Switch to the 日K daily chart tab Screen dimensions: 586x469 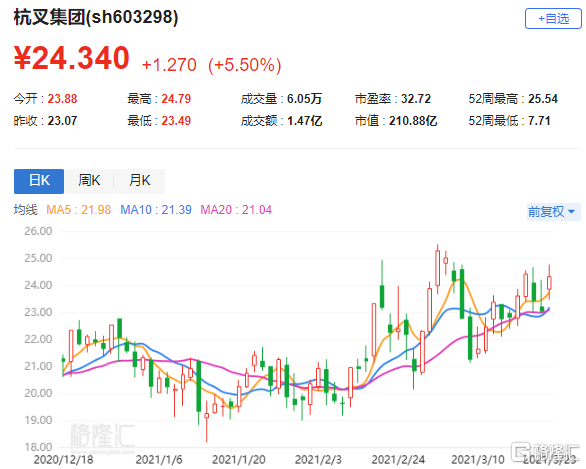coord(39,181)
